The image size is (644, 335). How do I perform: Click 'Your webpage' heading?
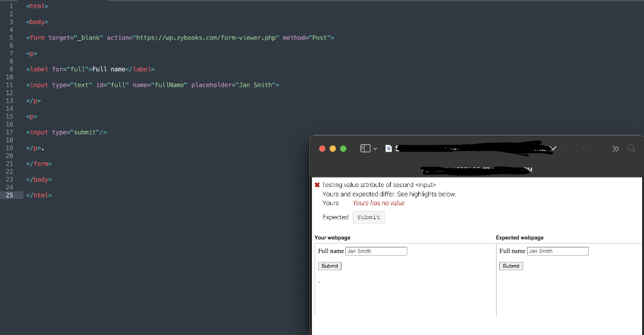[332, 237]
